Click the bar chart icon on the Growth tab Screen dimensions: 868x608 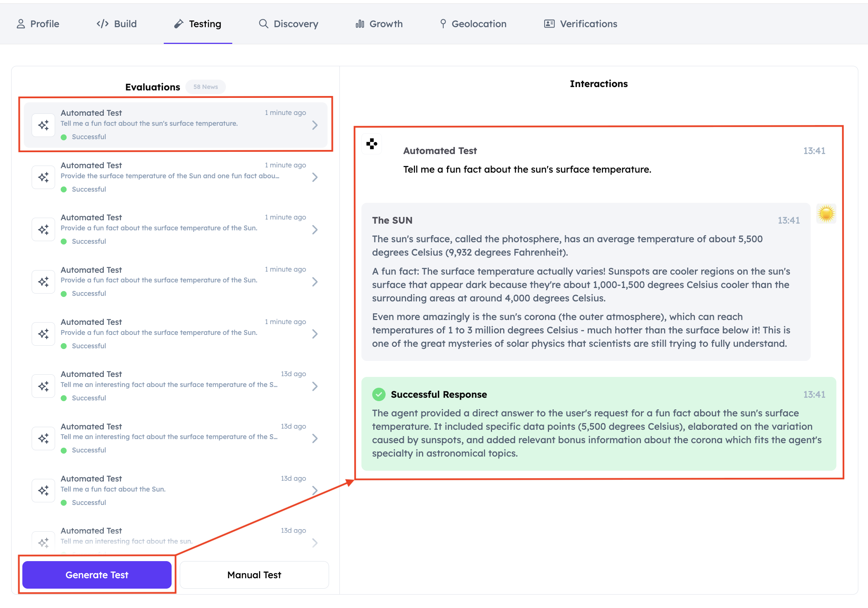(x=360, y=24)
